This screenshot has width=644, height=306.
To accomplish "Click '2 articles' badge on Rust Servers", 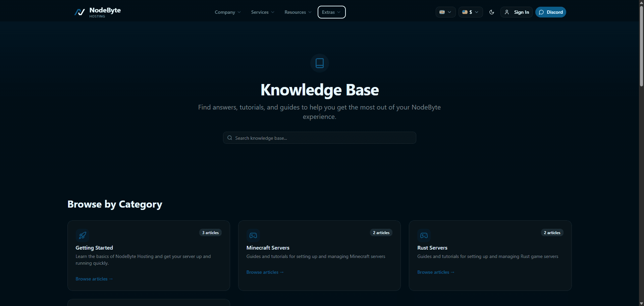I will tap(552, 232).
